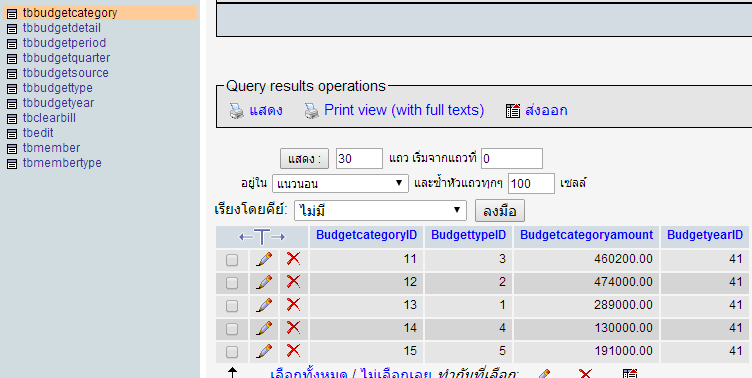
Task: Click the แสดง : show rows button
Action: click(x=304, y=159)
